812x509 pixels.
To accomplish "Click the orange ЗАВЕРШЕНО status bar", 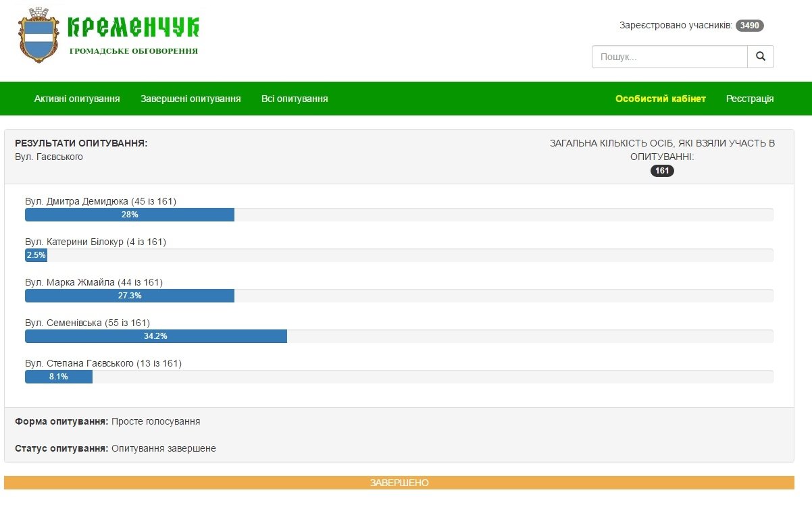I will [x=399, y=483].
